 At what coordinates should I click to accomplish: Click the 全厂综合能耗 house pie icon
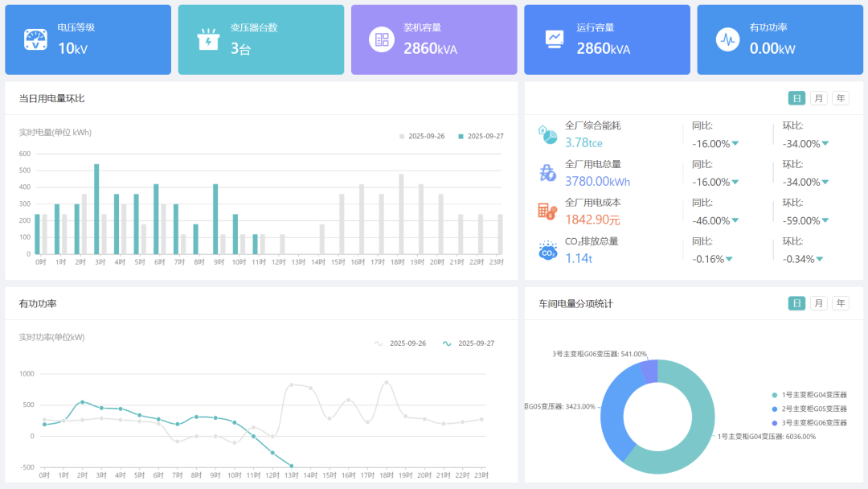(x=547, y=134)
